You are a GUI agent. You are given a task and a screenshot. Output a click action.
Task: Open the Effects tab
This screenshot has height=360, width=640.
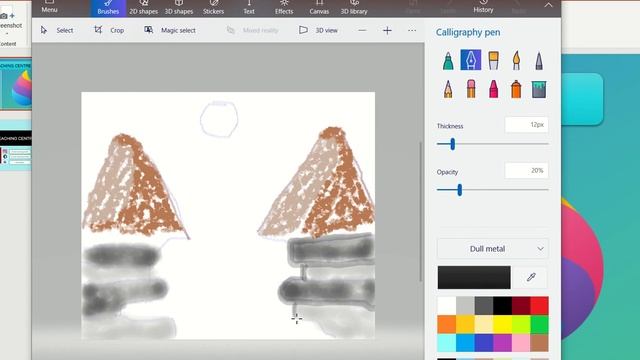point(284,8)
